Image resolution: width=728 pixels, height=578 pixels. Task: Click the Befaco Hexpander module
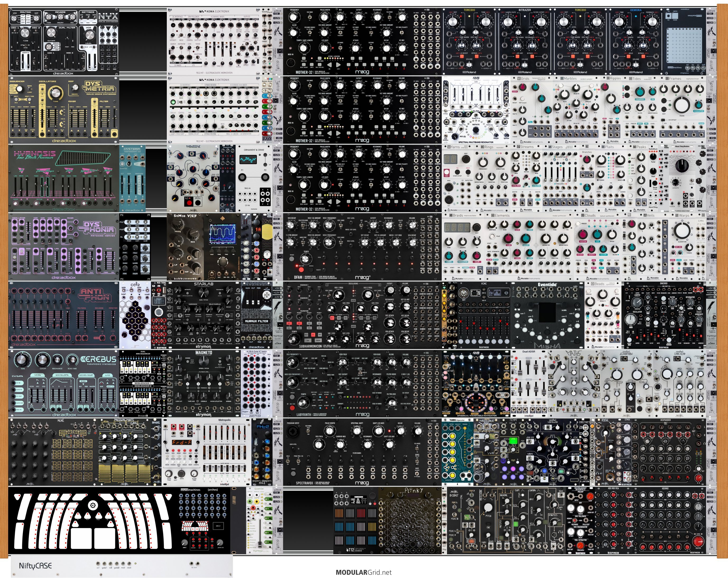(668, 453)
